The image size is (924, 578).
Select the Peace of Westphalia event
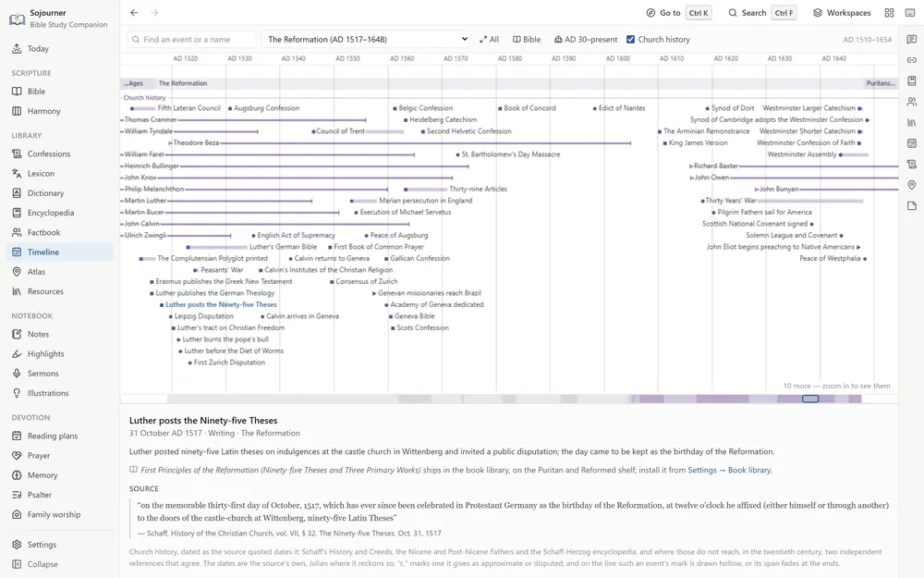point(833,258)
